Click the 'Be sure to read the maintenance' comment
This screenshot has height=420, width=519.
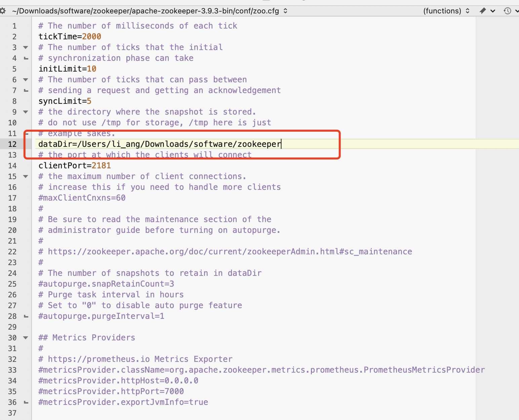point(155,219)
